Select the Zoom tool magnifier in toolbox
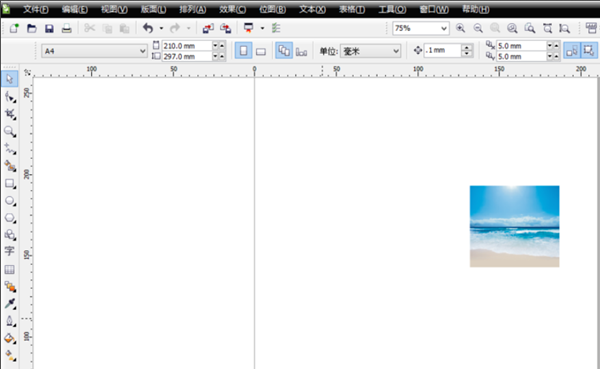The height and width of the screenshot is (369, 600). point(10,131)
